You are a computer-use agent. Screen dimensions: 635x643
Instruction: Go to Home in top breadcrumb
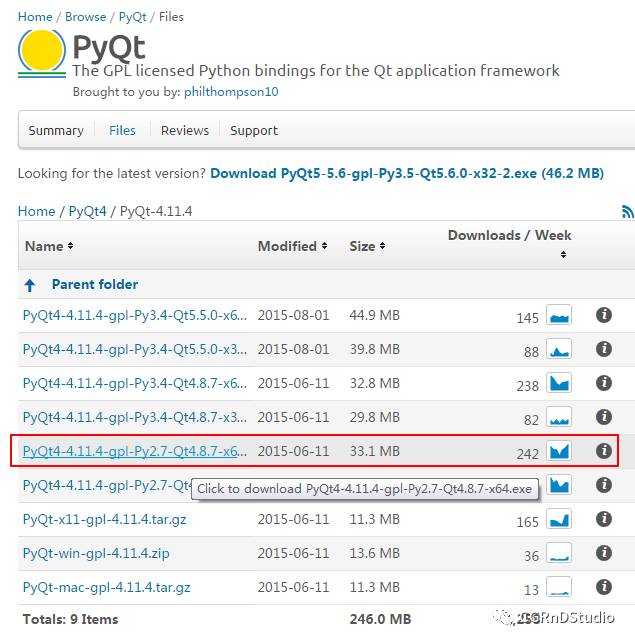tap(35, 17)
